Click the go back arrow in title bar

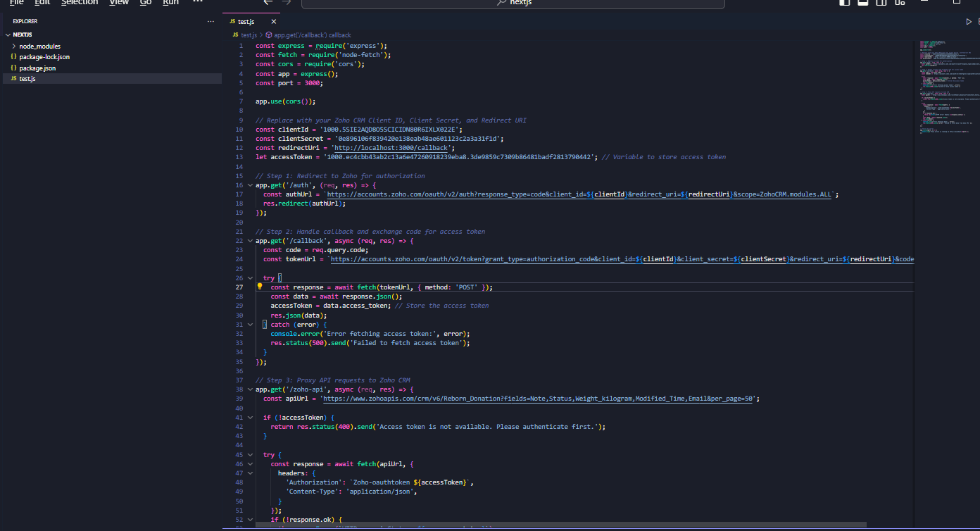tap(268, 3)
